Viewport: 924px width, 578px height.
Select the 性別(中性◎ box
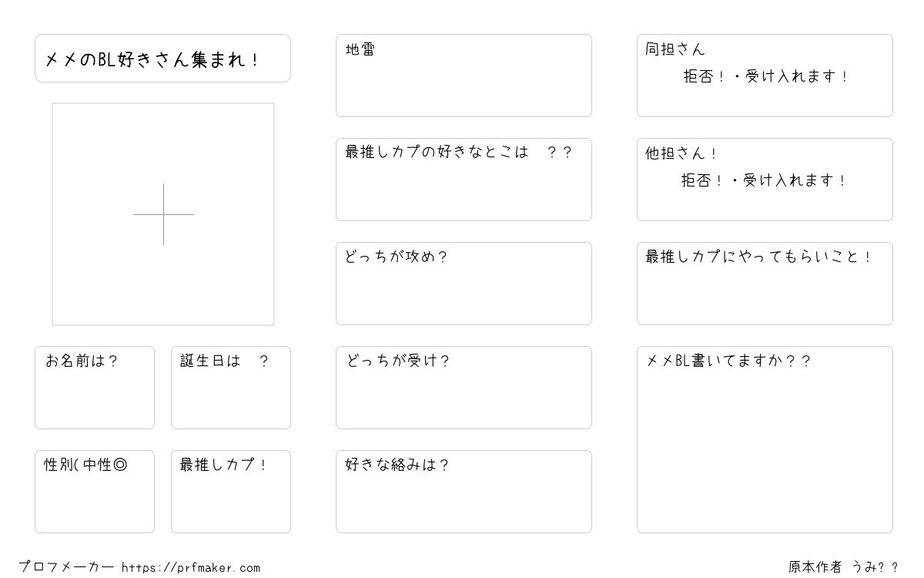pos(95,492)
